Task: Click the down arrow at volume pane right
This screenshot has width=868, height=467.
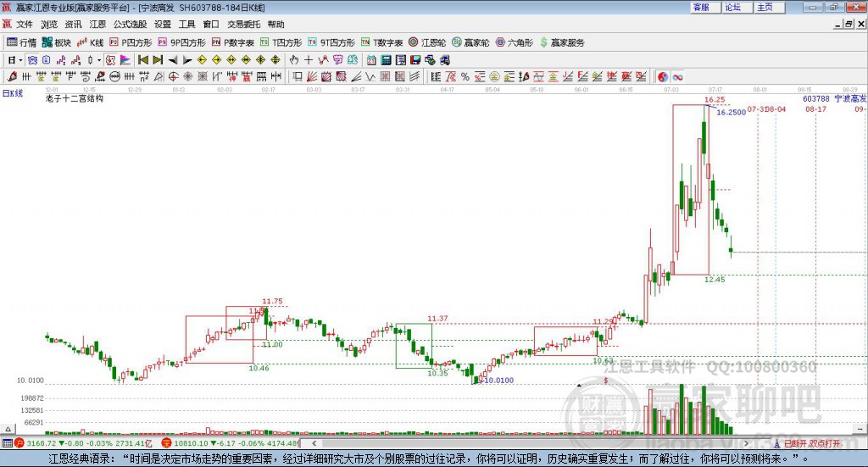Action: pyautogui.click(x=861, y=429)
